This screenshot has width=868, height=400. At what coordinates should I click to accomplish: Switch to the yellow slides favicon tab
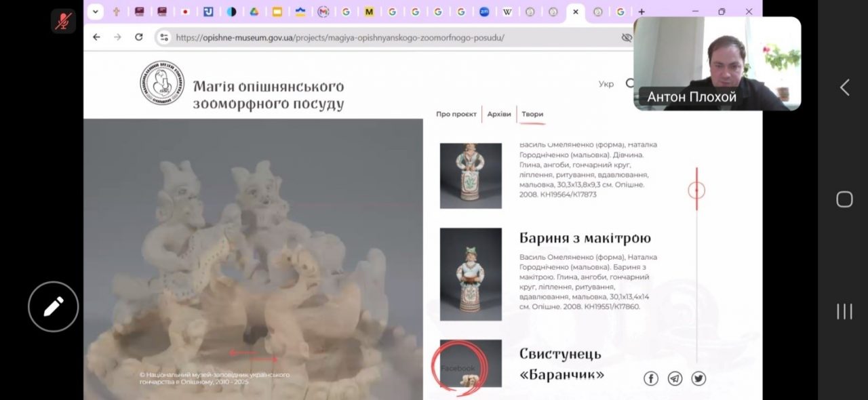click(x=277, y=12)
